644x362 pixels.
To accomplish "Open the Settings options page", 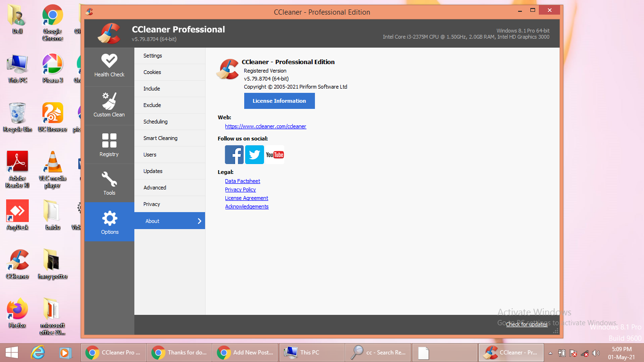I will tap(170, 56).
